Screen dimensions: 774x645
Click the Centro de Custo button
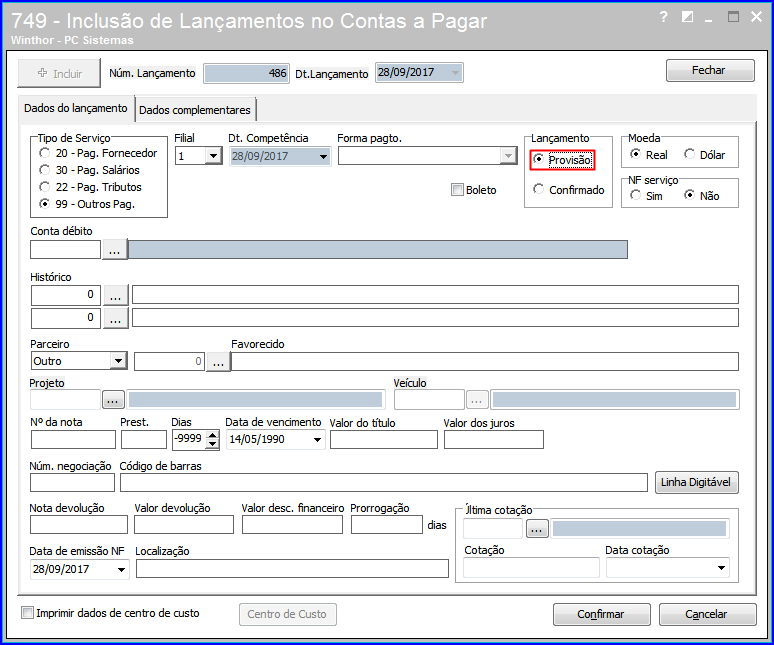coord(288,614)
